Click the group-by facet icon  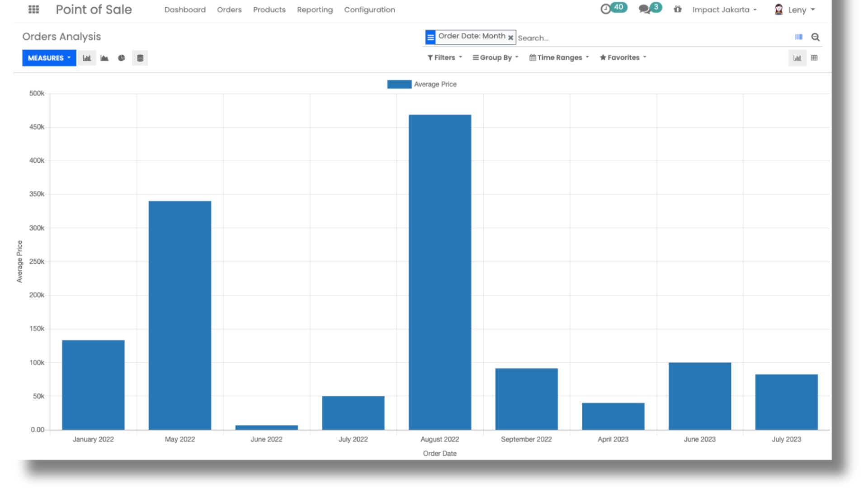point(430,37)
